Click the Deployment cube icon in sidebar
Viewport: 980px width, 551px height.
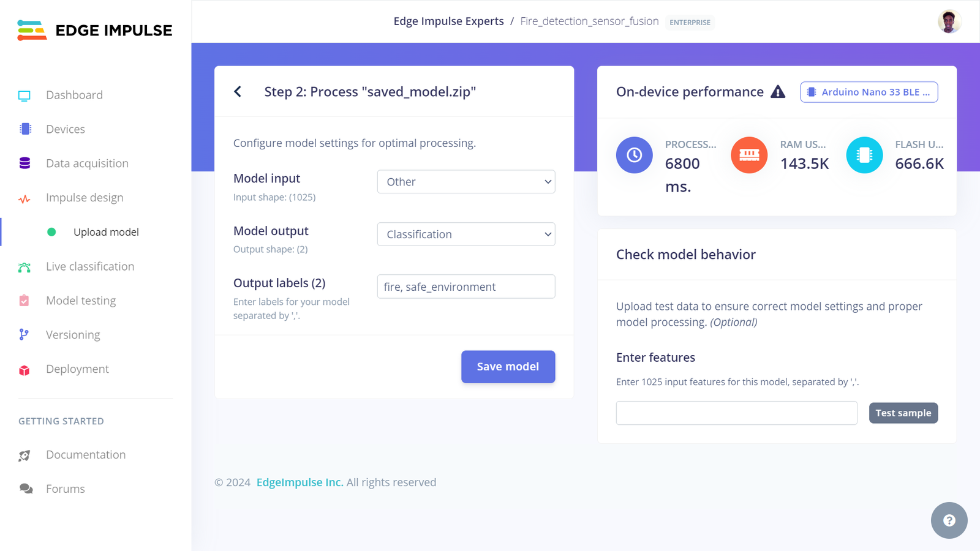24,370
